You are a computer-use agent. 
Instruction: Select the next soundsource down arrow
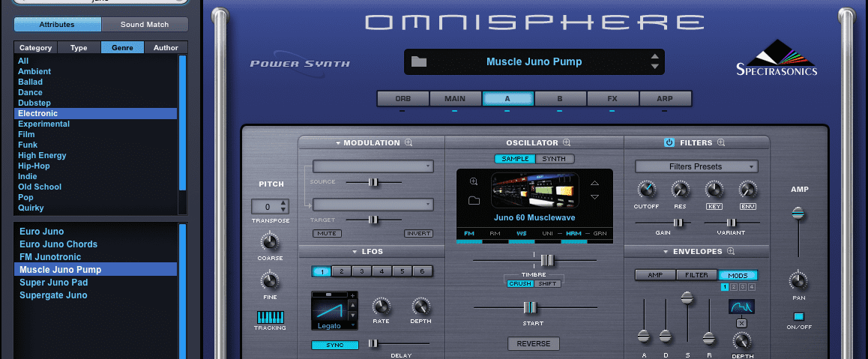tap(594, 197)
